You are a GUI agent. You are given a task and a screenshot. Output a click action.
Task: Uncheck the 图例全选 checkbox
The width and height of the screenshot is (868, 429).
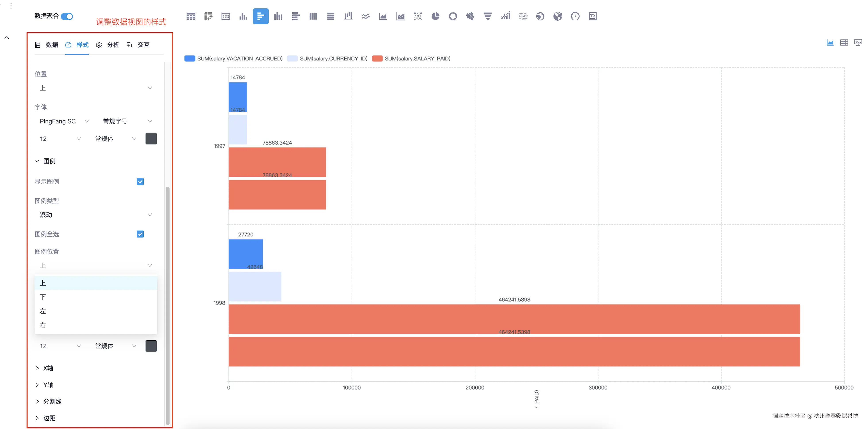point(140,234)
